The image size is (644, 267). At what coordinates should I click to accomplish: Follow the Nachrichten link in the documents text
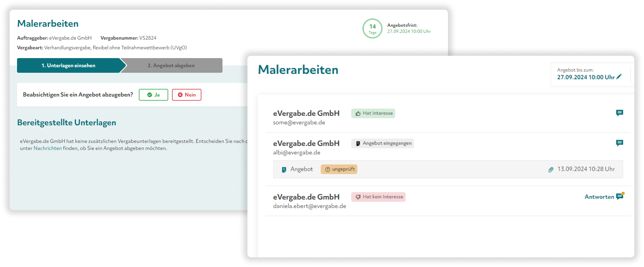(x=48, y=148)
